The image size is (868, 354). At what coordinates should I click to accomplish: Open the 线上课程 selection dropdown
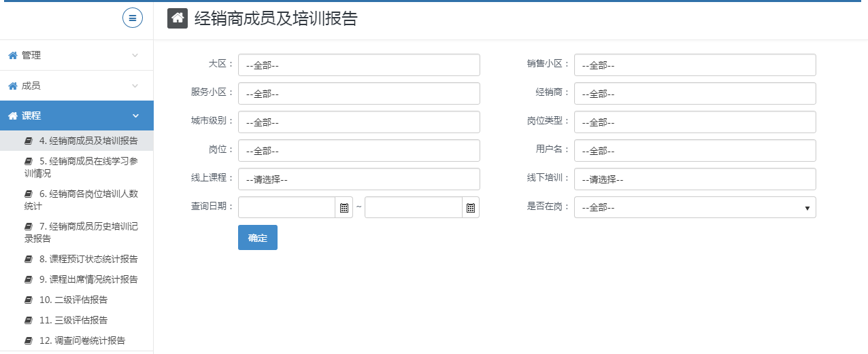(358, 179)
